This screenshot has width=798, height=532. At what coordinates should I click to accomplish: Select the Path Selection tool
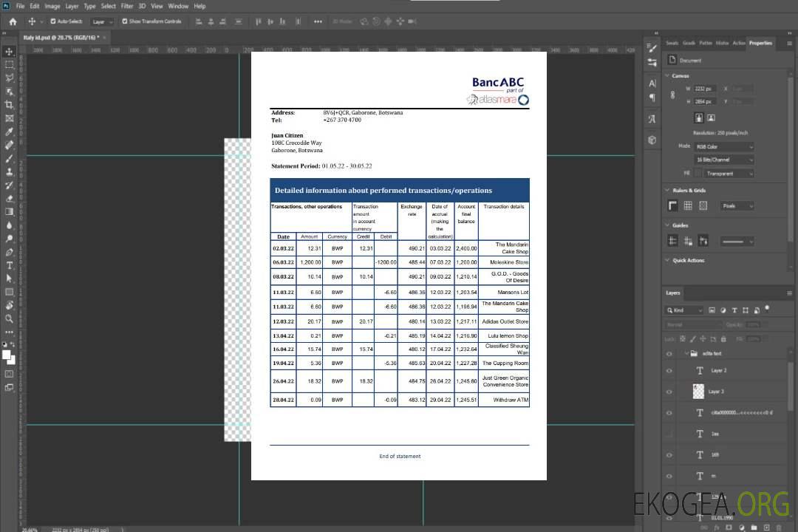[9, 279]
